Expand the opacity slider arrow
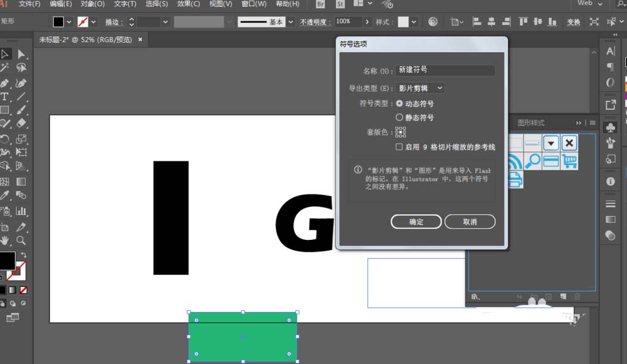Viewport: 627px width, 364px height. pos(367,22)
